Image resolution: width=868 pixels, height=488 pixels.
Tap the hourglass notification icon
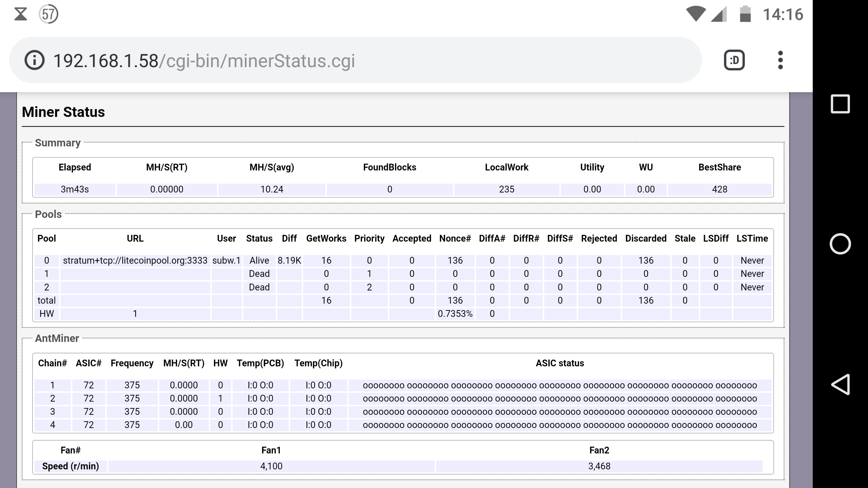coord(21,14)
